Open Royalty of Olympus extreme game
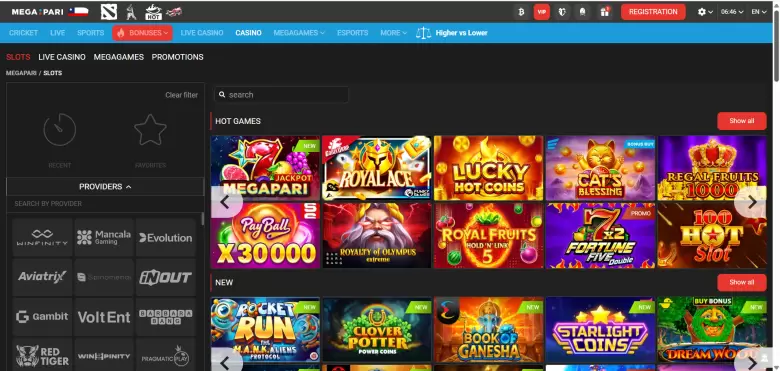Image resolution: width=780 pixels, height=371 pixels. coord(377,235)
